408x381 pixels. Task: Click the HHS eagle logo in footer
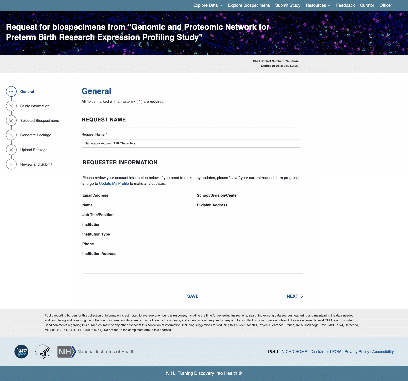[43, 351]
